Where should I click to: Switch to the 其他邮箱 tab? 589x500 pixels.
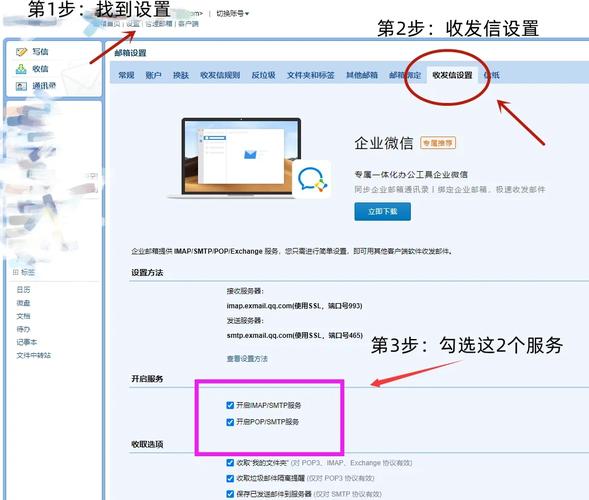[362, 75]
